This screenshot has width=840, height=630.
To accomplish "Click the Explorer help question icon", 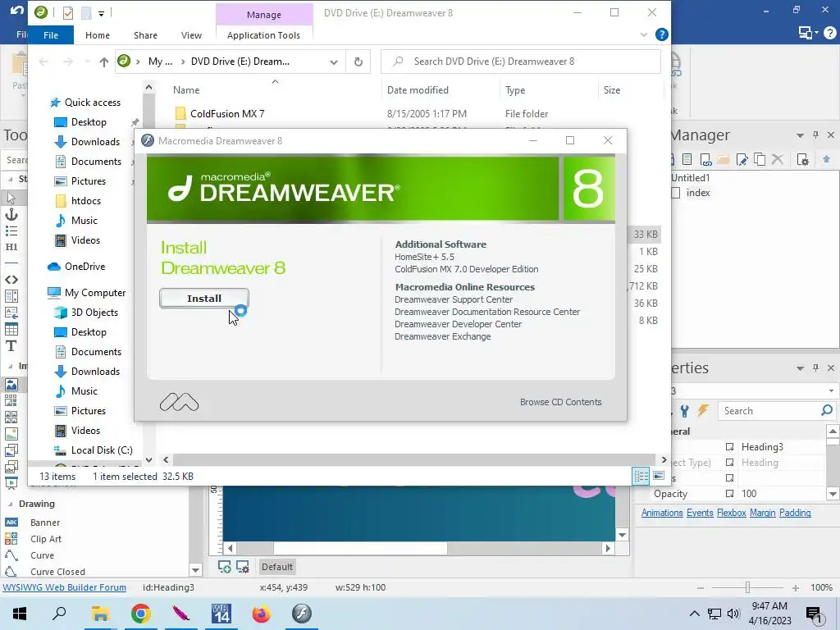I will [662, 34].
